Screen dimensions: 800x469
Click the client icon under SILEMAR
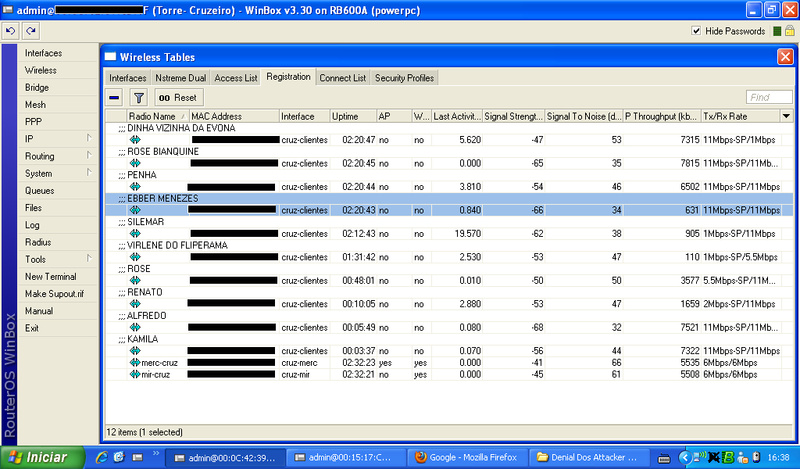coord(135,234)
